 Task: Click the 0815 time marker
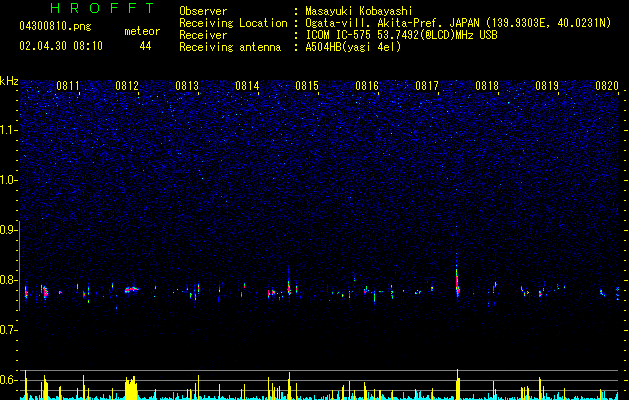(307, 86)
